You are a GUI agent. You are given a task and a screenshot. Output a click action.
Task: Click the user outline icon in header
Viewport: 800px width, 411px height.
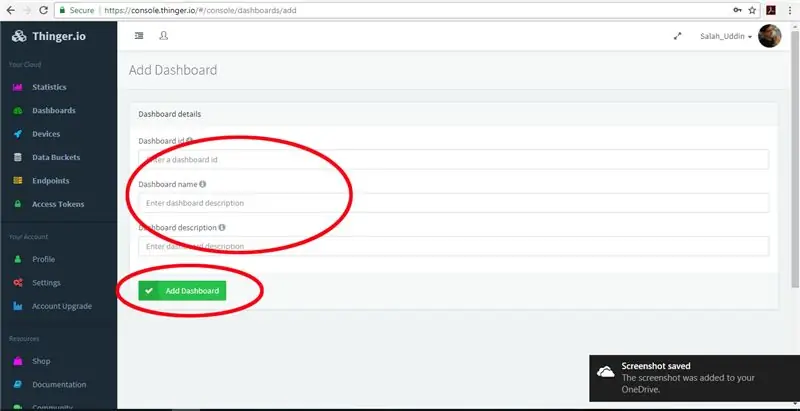coord(163,36)
